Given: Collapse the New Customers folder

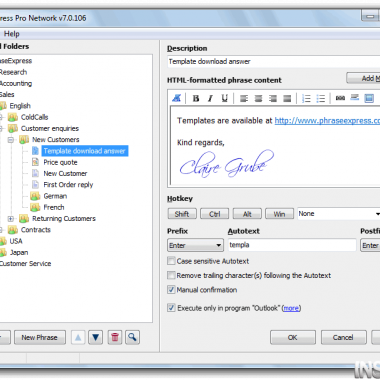Looking at the screenshot, I should click(x=11, y=140).
